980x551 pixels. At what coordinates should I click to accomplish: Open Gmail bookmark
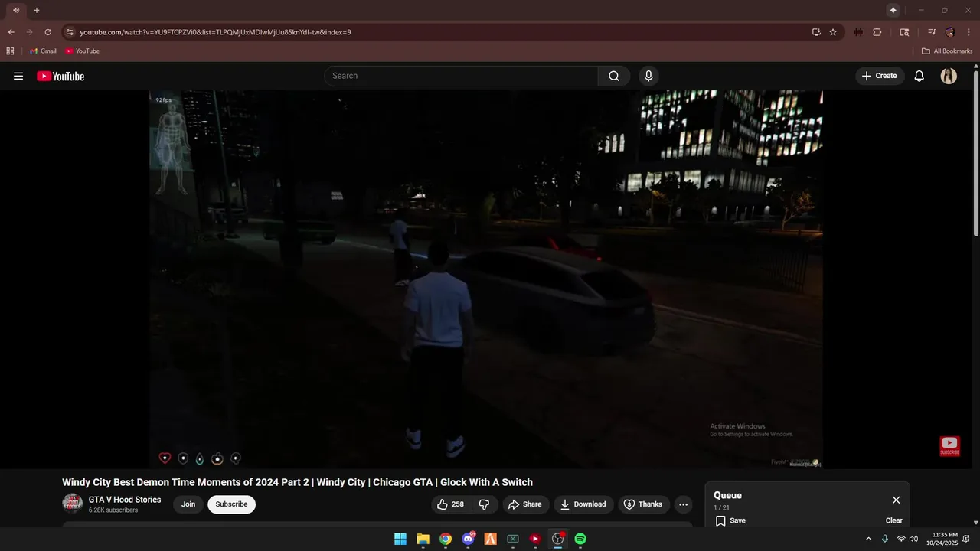pos(43,51)
